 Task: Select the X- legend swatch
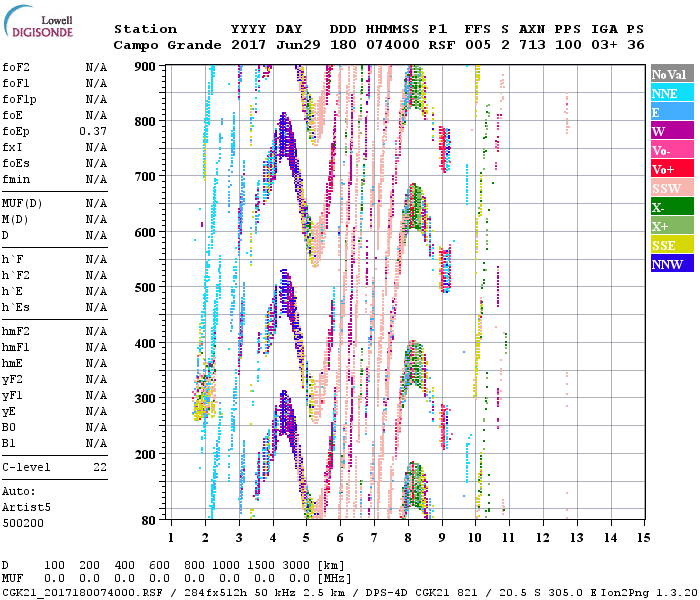point(672,207)
